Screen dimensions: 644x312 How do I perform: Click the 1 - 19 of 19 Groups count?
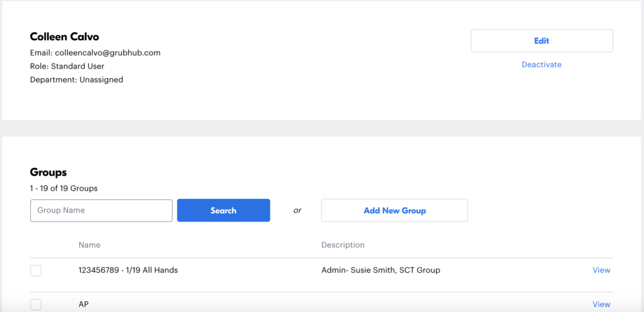click(64, 189)
